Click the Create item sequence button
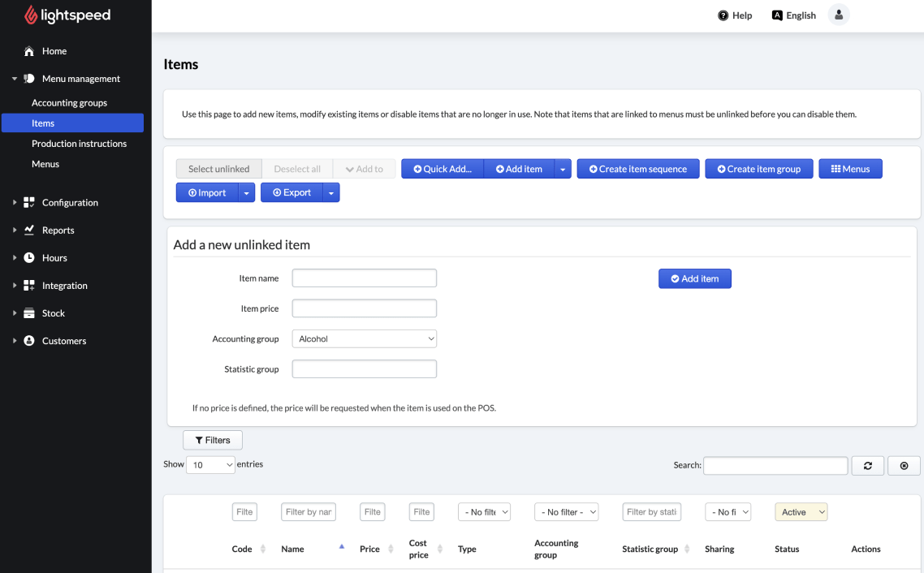 637,169
